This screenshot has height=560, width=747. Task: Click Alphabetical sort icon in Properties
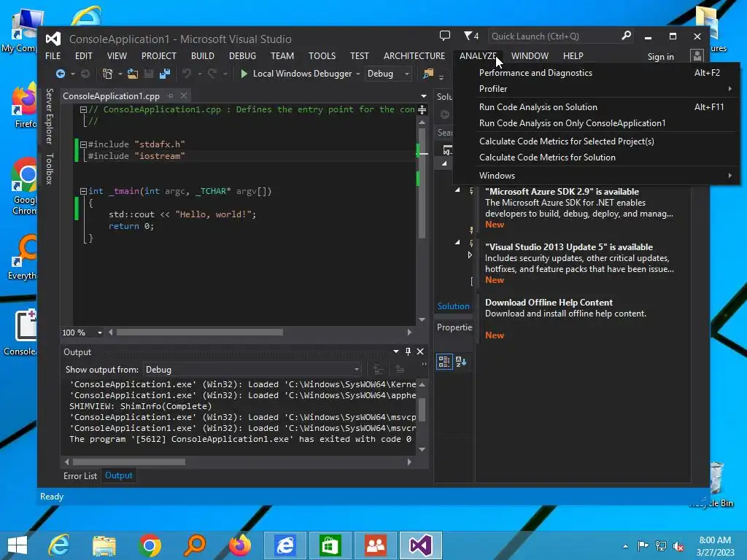pos(461,362)
